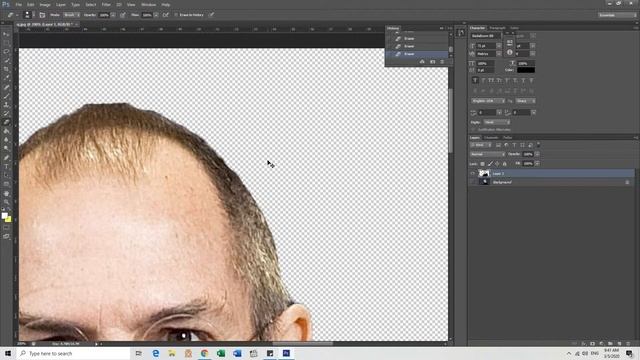
Task: Click the Windows Start button
Action: coord(8,353)
